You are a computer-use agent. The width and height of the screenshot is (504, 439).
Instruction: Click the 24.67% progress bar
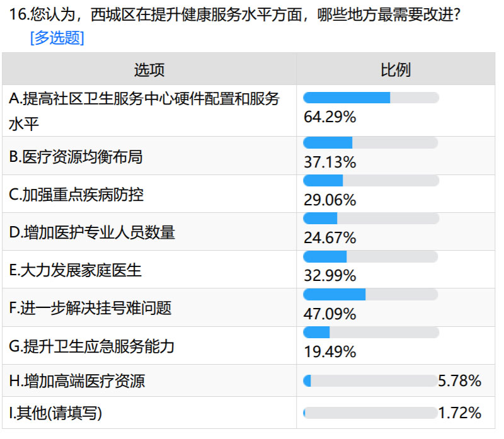[371, 219]
